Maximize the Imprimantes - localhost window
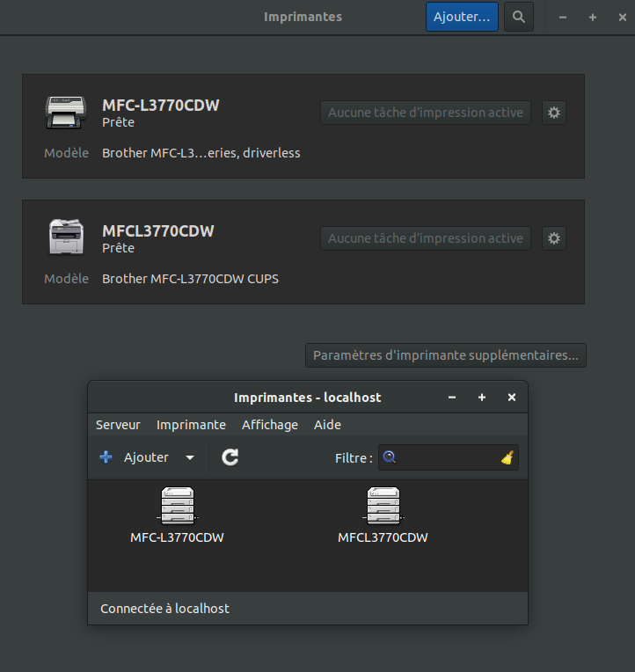Image resolution: width=635 pixels, height=672 pixels. coord(482,398)
